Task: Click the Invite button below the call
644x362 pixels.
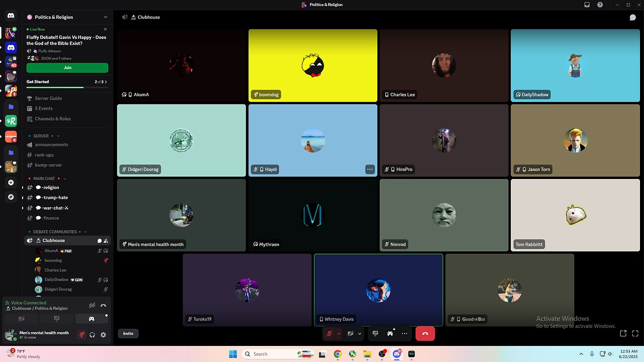Action: tap(128, 333)
